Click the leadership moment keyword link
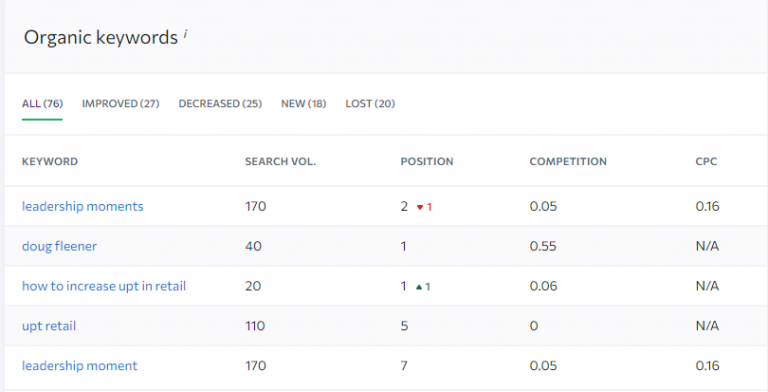The width and height of the screenshot is (768, 392). 80,366
